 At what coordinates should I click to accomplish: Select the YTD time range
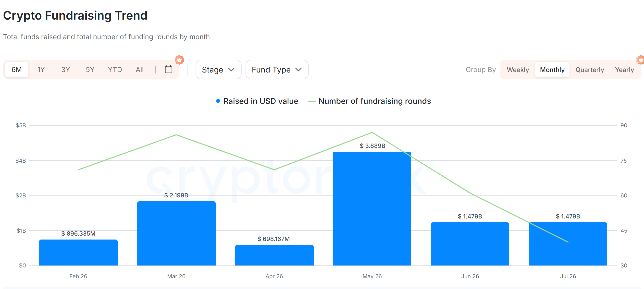click(x=115, y=70)
